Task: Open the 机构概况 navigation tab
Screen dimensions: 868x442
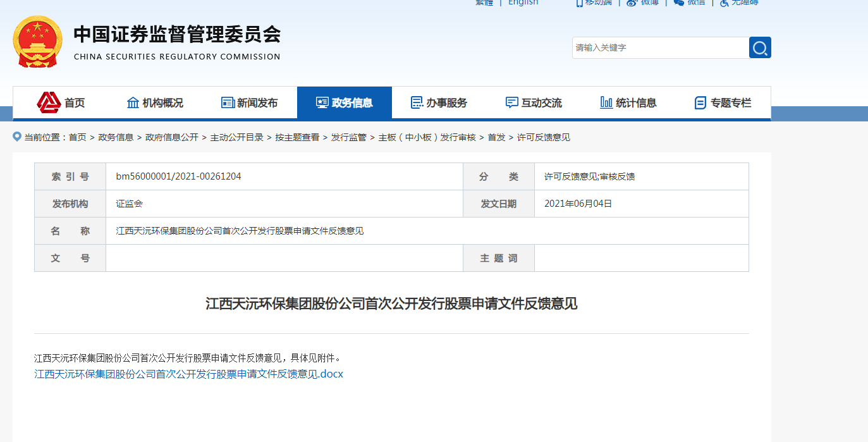Action: tap(155, 102)
